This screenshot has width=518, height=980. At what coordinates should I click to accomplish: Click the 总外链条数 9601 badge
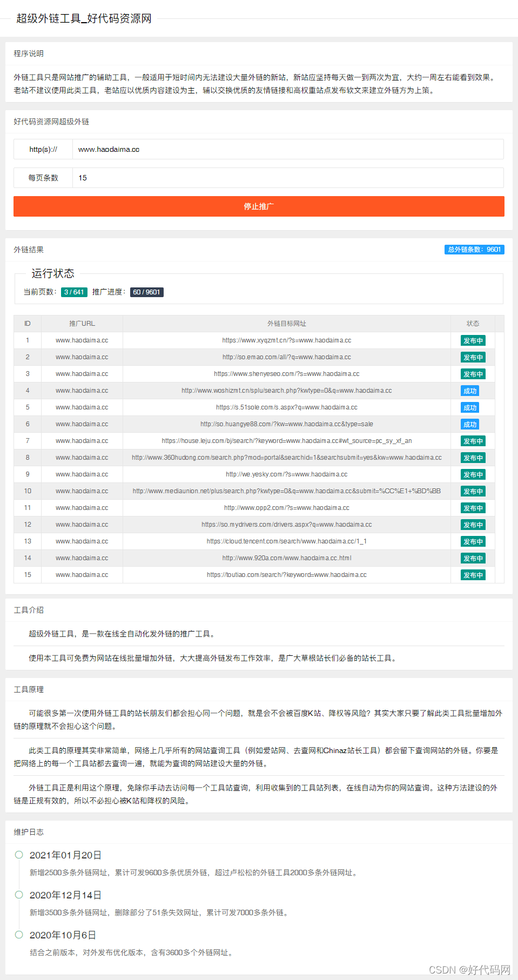coord(474,250)
